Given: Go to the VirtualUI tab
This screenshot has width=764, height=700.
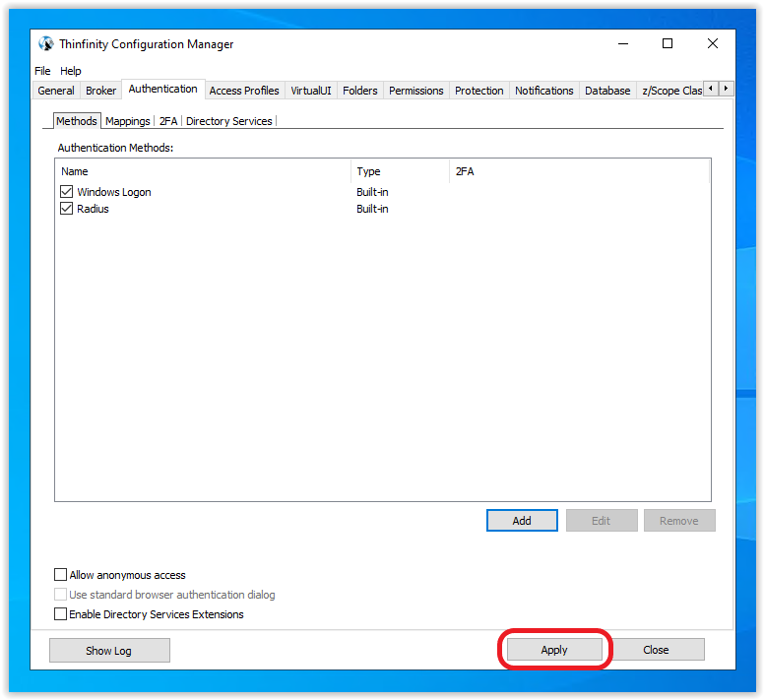Looking at the screenshot, I should point(311,91).
